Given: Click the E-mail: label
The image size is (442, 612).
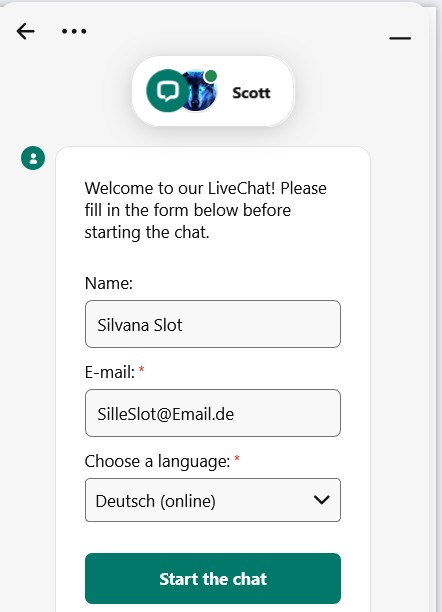Looking at the screenshot, I should 110,372.
